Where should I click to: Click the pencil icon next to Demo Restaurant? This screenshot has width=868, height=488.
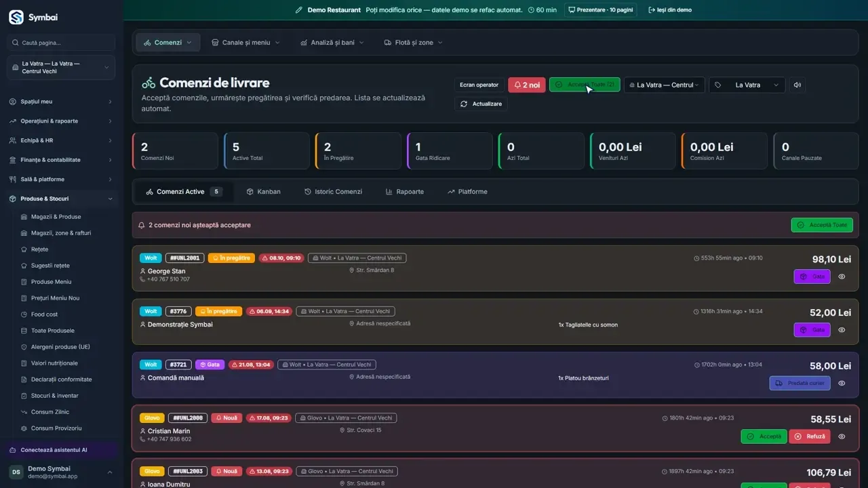click(x=299, y=10)
